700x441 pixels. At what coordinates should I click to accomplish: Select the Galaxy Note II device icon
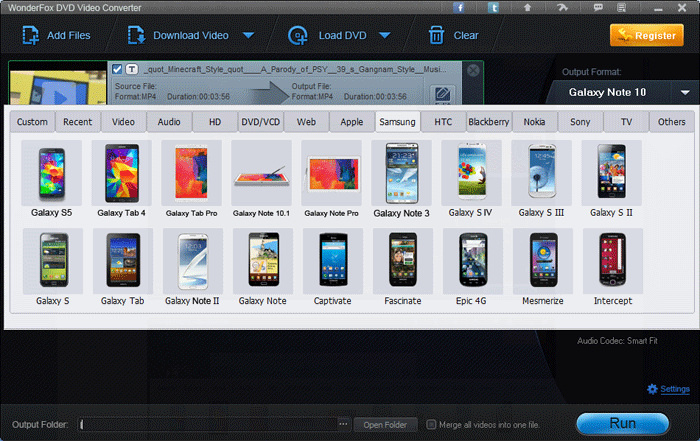pyautogui.click(x=192, y=261)
